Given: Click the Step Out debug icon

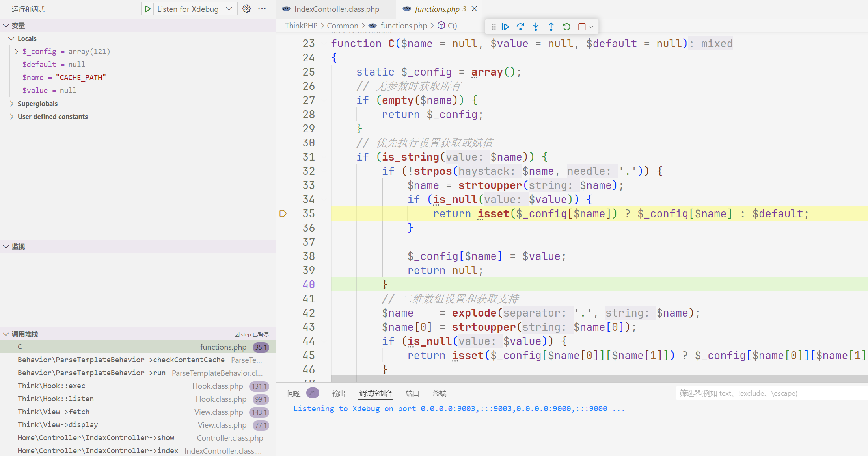Looking at the screenshot, I should click(551, 27).
